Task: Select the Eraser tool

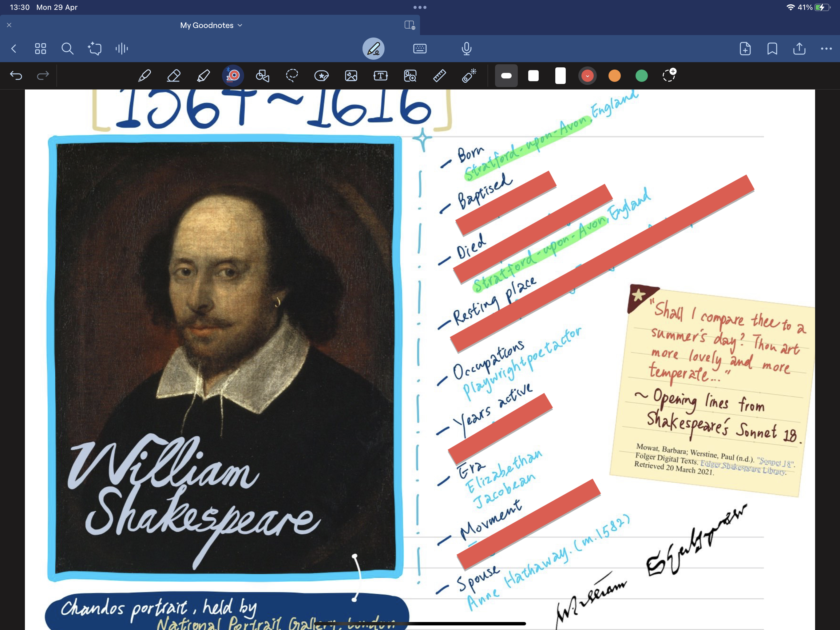Action: [x=173, y=76]
